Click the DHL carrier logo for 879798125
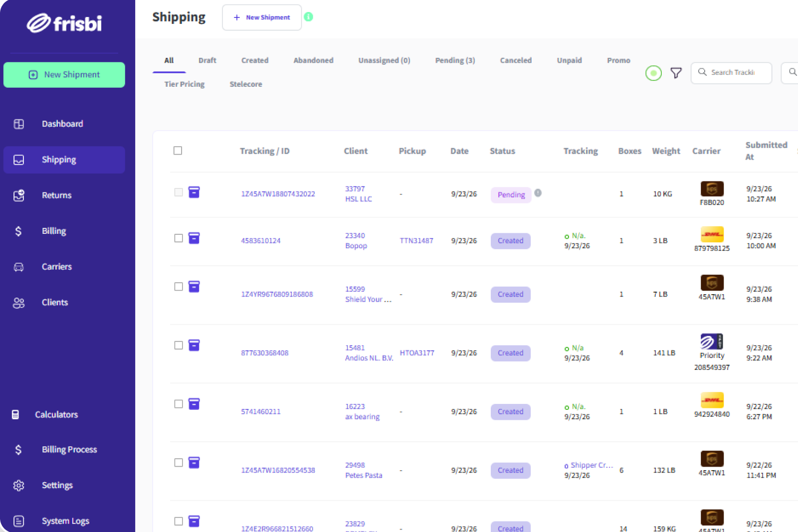The height and width of the screenshot is (532, 798). (x=712, y=234)
